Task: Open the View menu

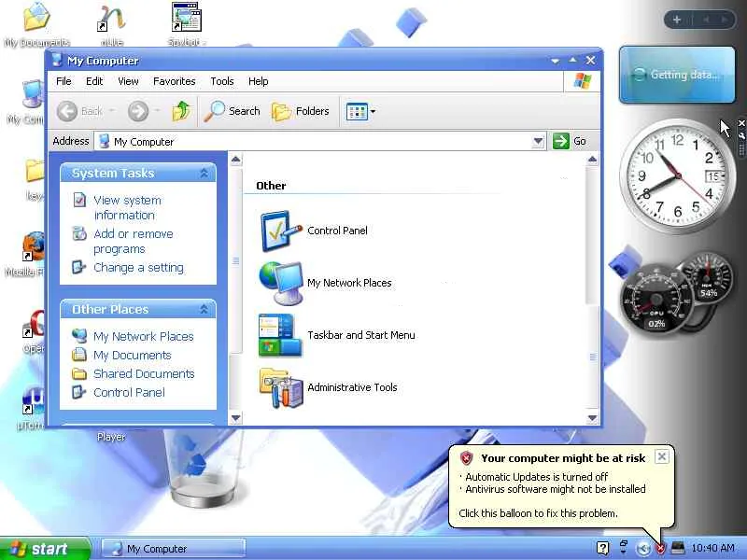Action: 128,81
